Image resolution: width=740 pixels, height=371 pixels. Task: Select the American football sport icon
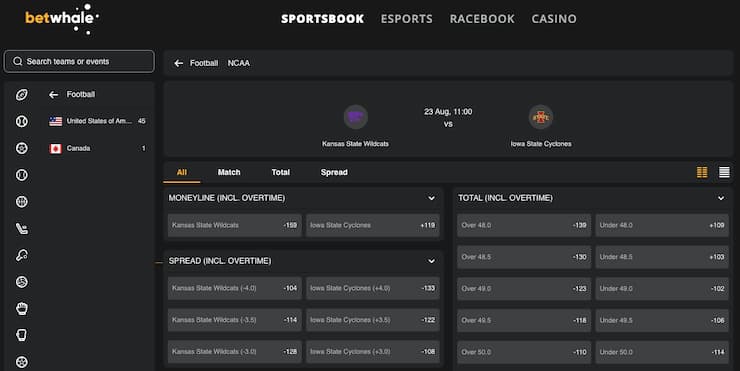[22, 95]
